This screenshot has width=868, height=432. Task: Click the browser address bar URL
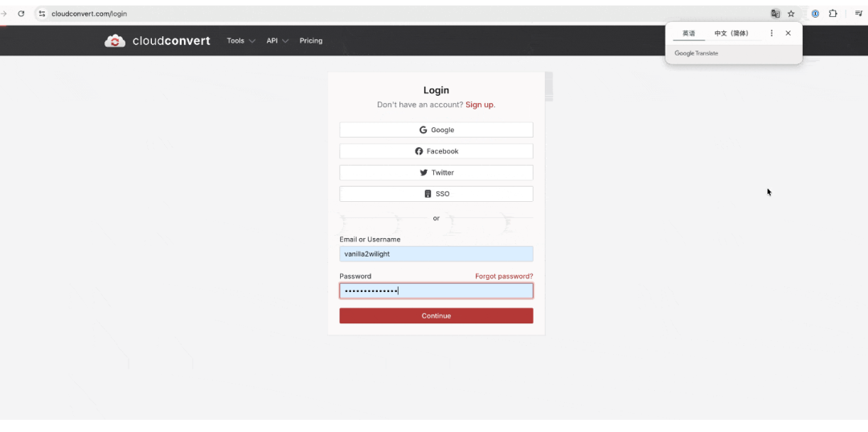pos(89,14)
